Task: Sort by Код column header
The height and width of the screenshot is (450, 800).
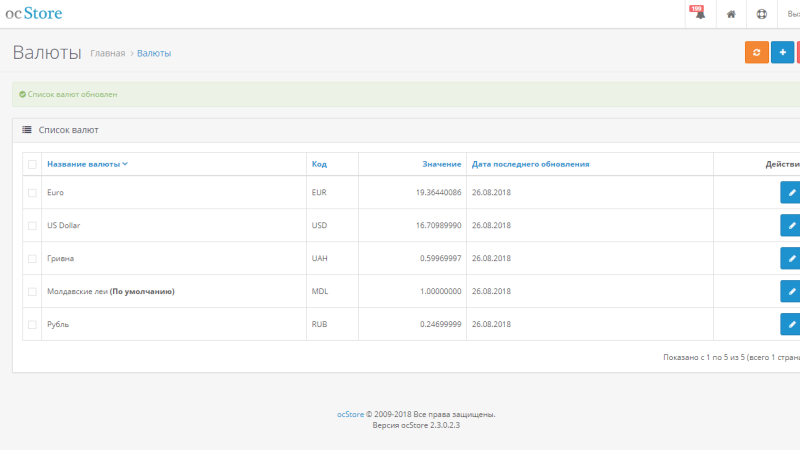Action: [x=319, y=164]
